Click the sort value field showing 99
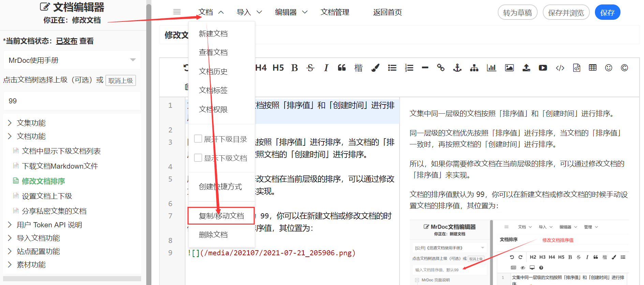 pos(72,101)
